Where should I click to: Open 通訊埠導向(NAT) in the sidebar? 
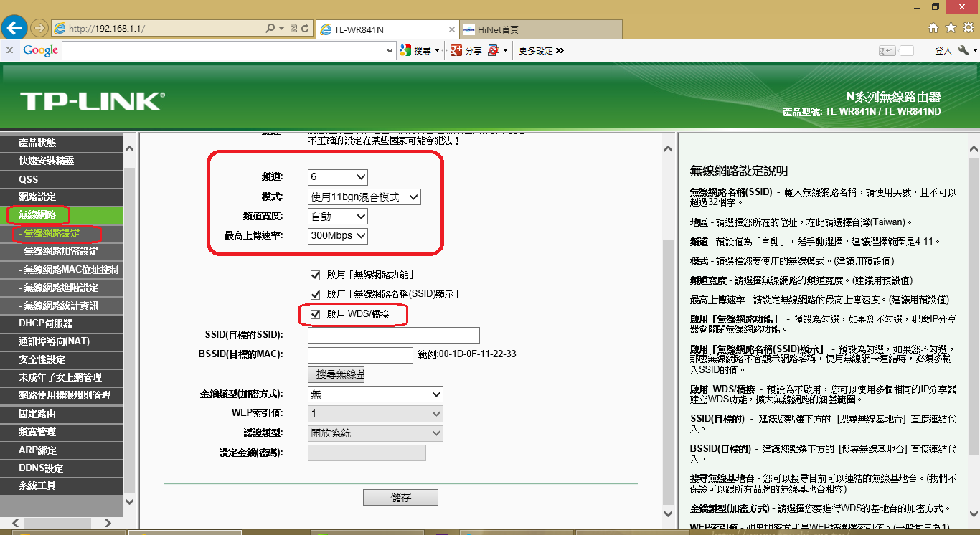62,341
